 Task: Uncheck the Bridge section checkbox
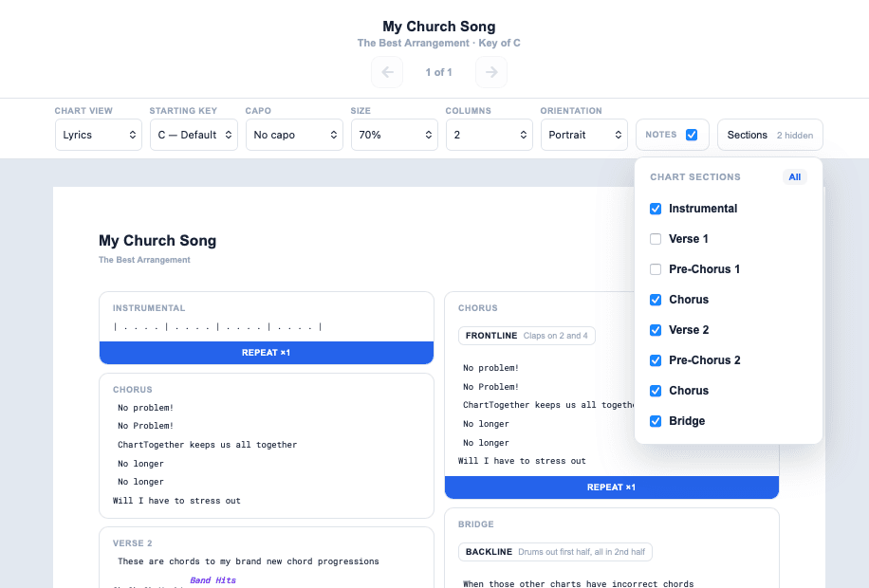click(656, 421)
